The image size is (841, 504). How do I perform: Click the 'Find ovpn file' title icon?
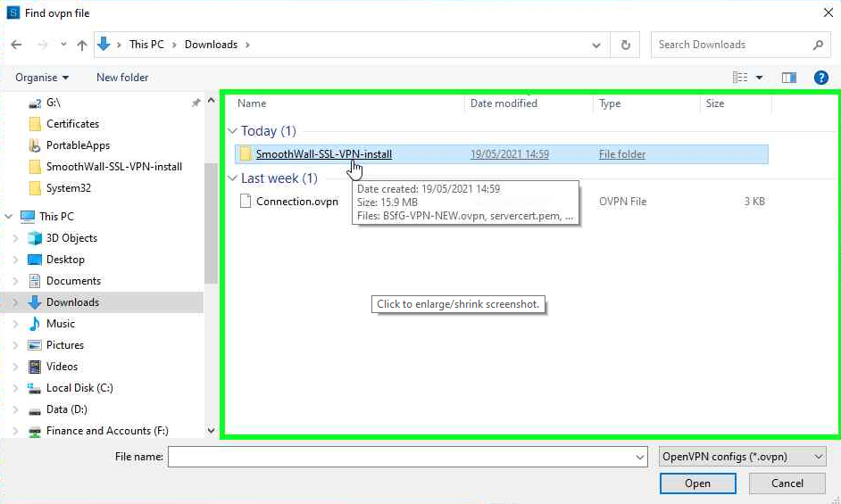pos(12,12)
